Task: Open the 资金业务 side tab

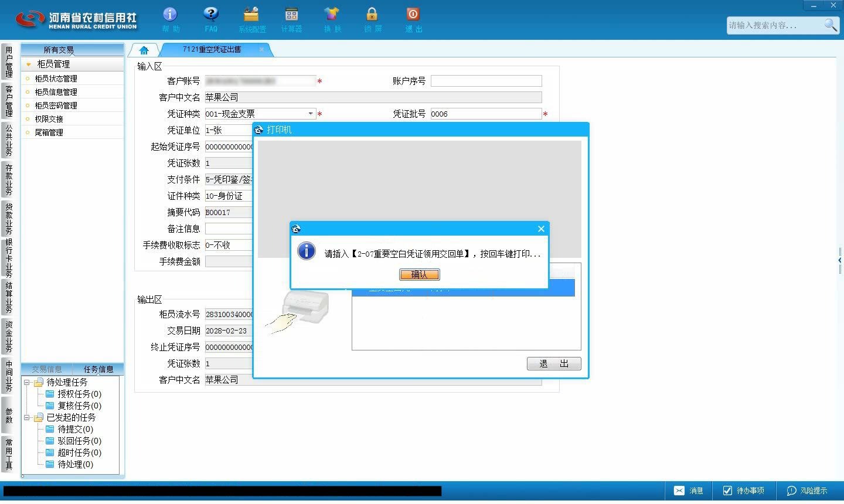Action: [x=8, y=336]
